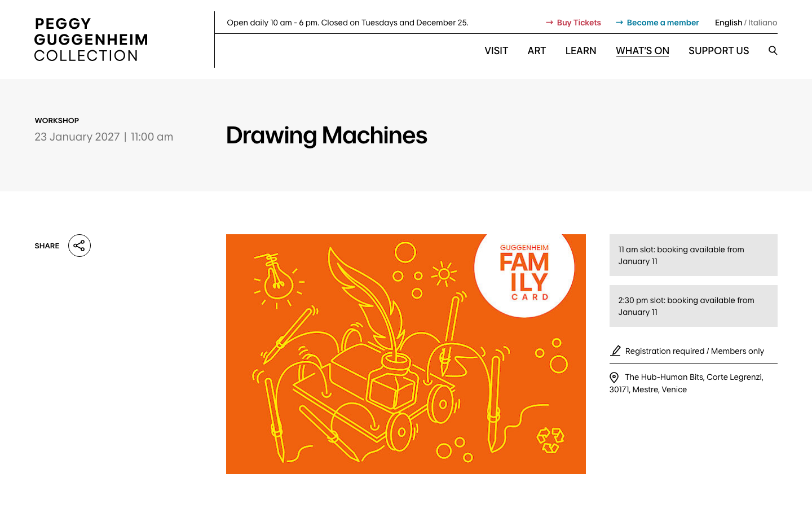Click the search magnifier icon

tap(773, 50)
